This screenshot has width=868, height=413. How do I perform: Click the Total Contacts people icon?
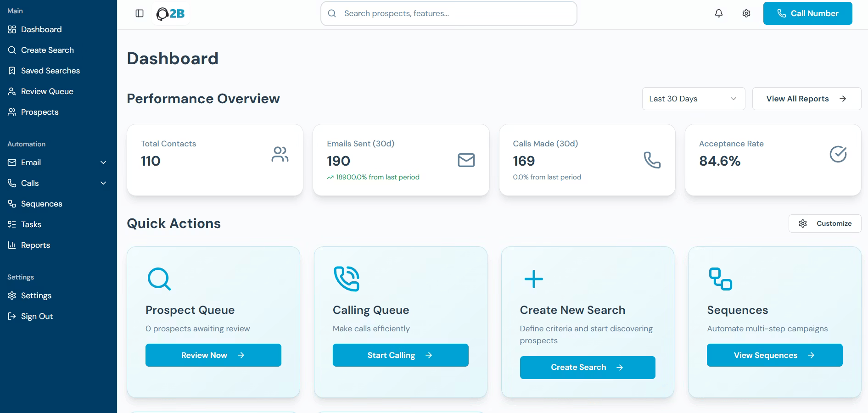click(280, 154)
